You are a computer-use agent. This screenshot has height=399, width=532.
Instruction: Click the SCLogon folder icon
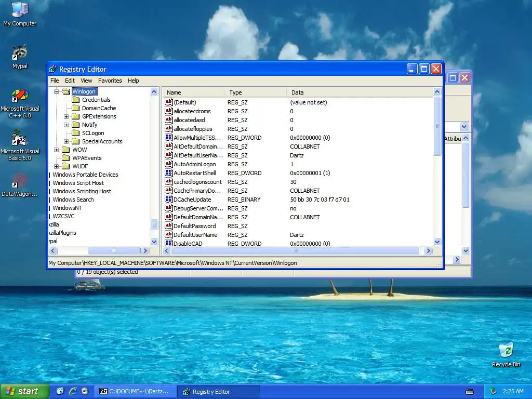point(76,133)
